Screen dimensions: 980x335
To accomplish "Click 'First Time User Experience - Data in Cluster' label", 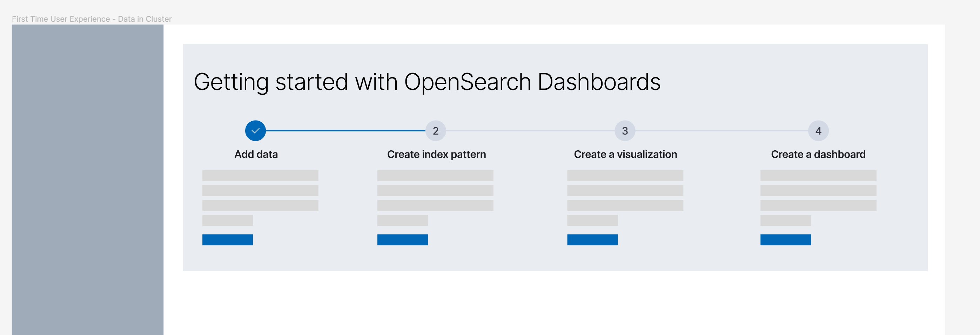I will (x=92, y=19).
